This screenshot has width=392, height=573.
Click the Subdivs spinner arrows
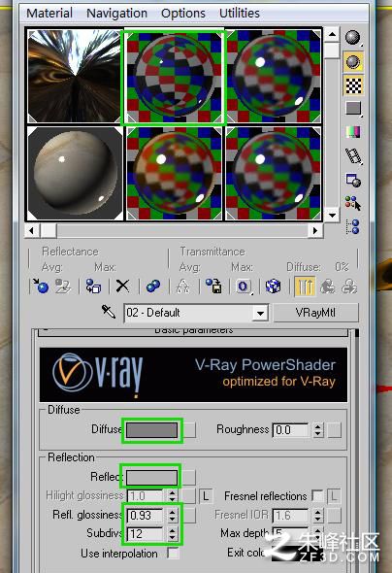pyautogui.click(x=173, y=534)
